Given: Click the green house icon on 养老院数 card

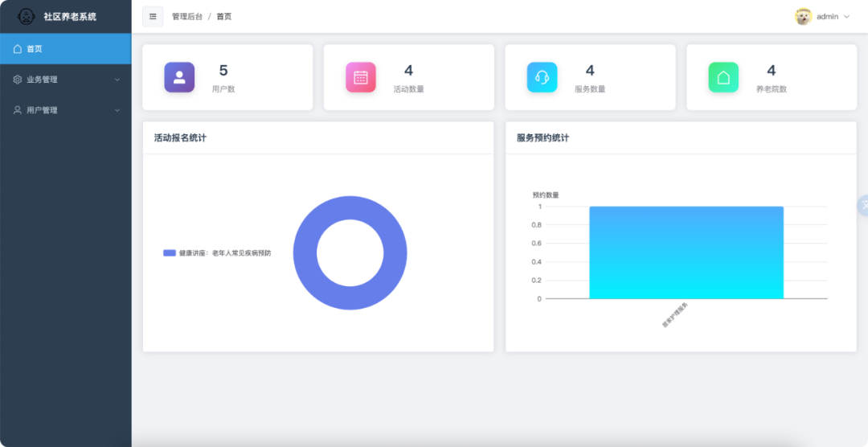Looking at the screenshot, I should click(x=723, y=77).
